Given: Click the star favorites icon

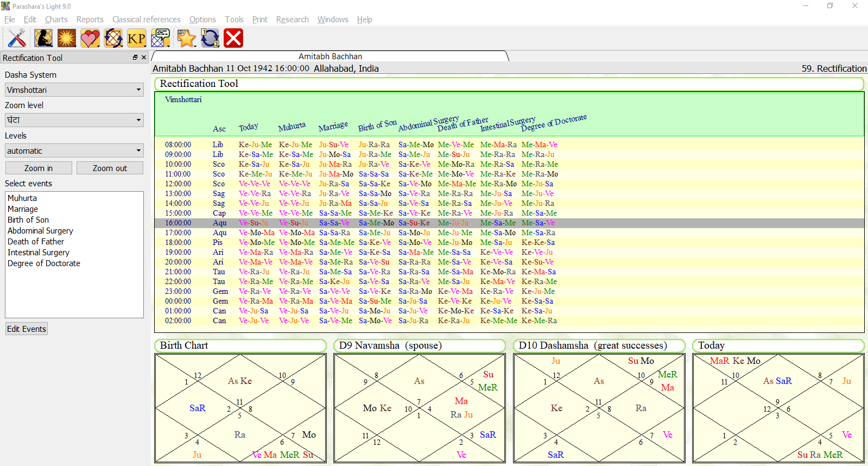Looking at the screenshot, I should point(186,38).
